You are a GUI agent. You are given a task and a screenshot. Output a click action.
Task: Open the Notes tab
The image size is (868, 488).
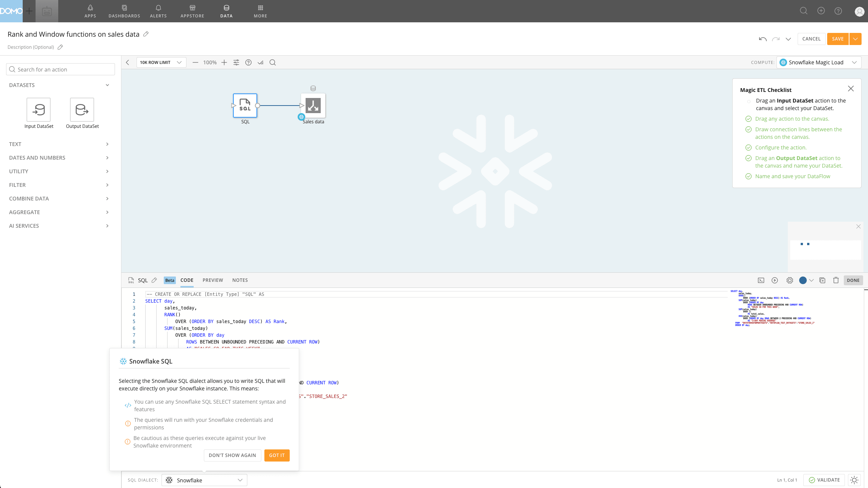coord(240,280)
